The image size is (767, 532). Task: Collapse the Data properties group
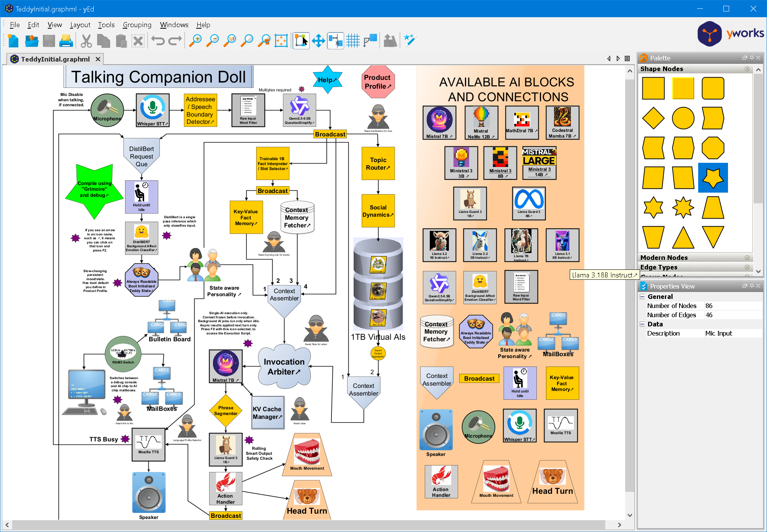(x=642, y=324)
